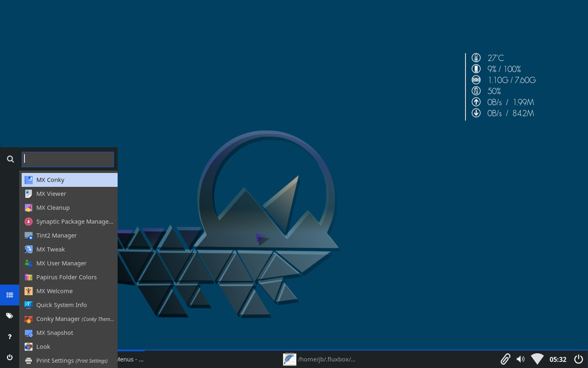This screenshot has width=588, height=368.
Task: Click the taskbar power button icon
Action: (x=578, y=359)
